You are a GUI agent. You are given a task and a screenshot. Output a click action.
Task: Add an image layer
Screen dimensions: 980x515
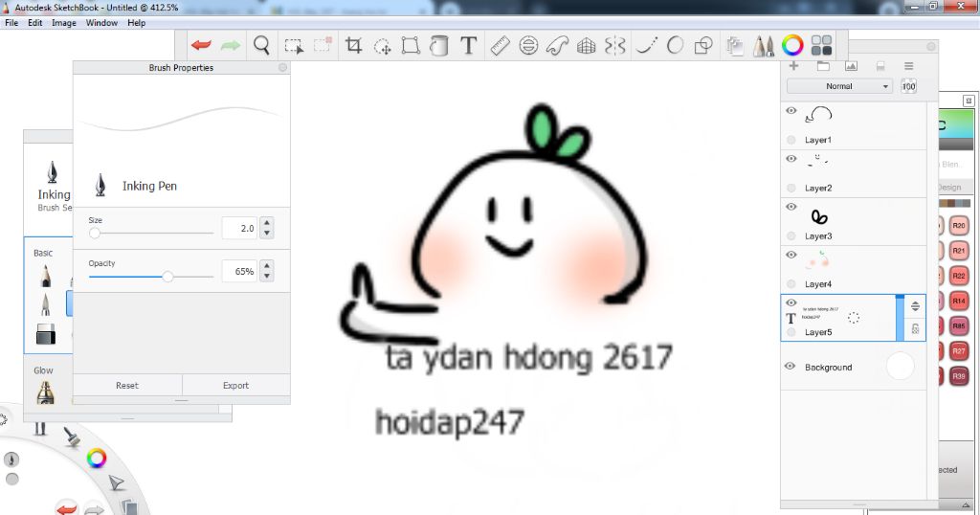pyautogui.click(x=851, y=66)
